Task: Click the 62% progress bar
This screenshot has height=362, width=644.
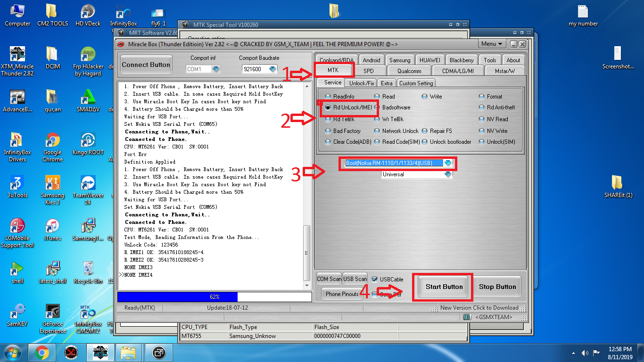Action: click(215, 297)
